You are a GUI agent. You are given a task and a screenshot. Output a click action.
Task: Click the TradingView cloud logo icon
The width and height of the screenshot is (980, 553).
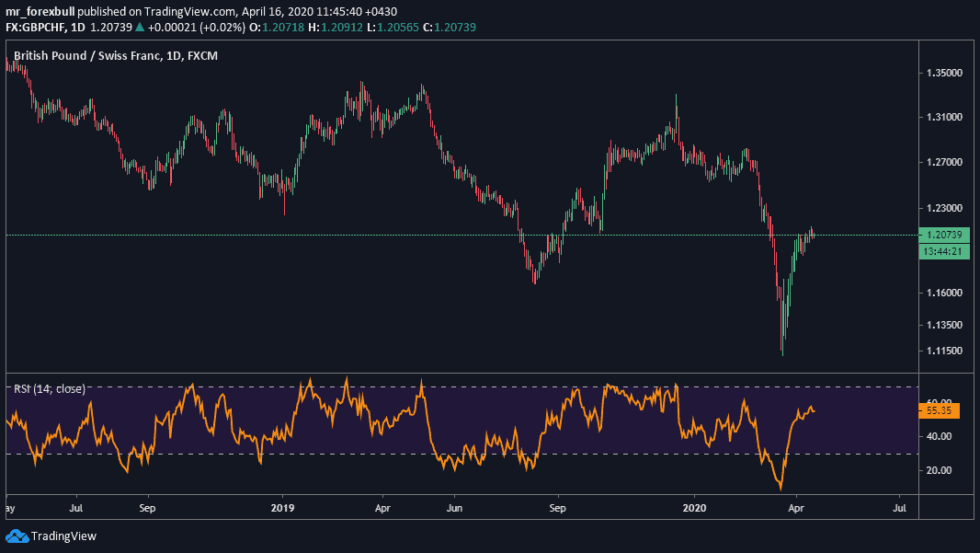pyautogui.click(x=17, y=536)
